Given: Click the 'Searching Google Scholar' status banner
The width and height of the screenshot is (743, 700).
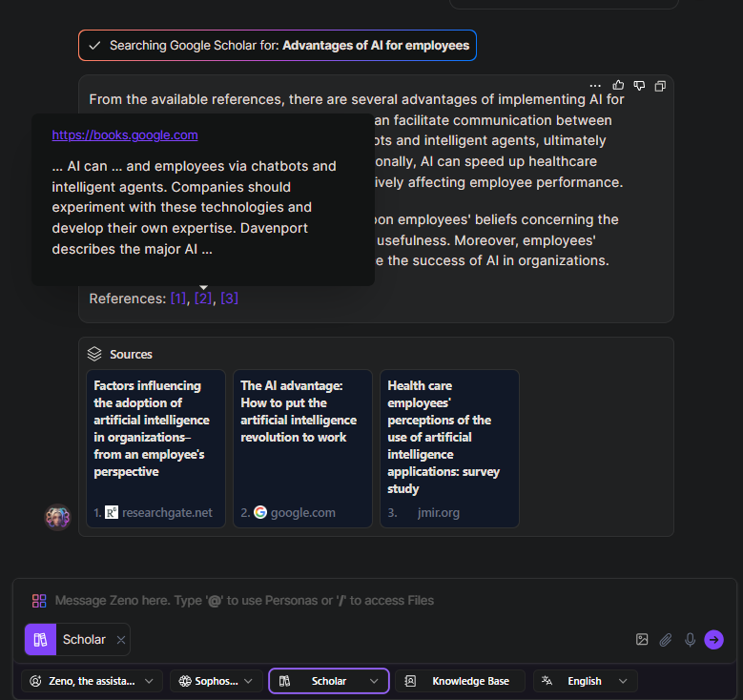Looking at the screenshot, I should [x=278, y=46].
